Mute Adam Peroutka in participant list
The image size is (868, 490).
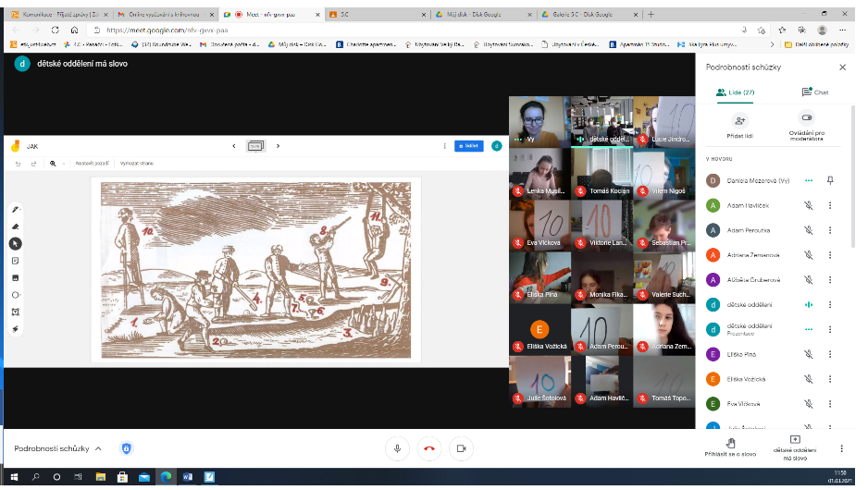808,230
